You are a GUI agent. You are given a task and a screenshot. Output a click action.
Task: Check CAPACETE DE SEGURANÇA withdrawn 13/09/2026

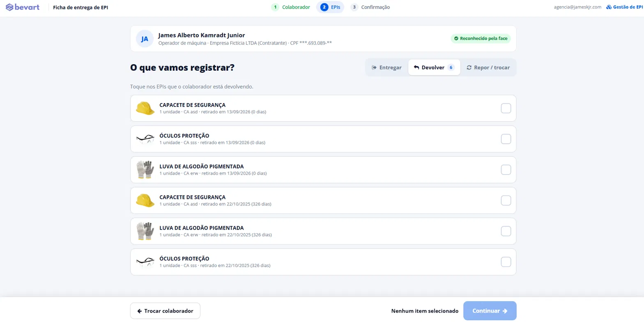point(506,108)
